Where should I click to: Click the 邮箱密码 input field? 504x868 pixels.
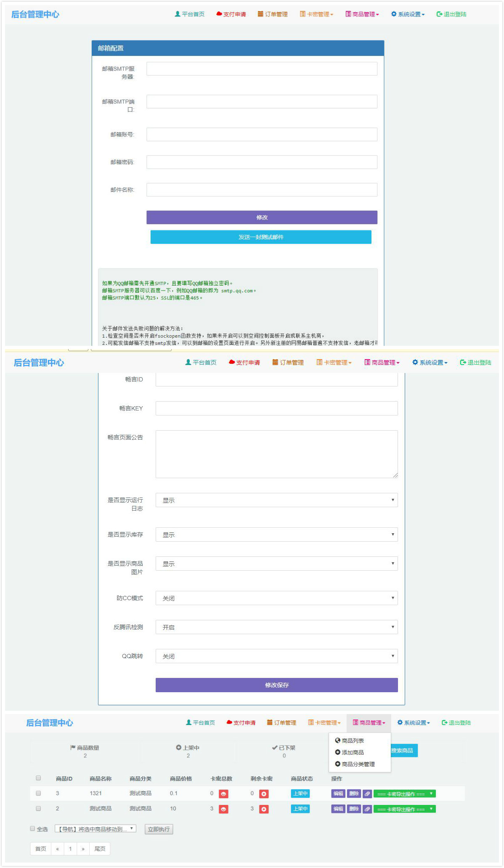262,162
